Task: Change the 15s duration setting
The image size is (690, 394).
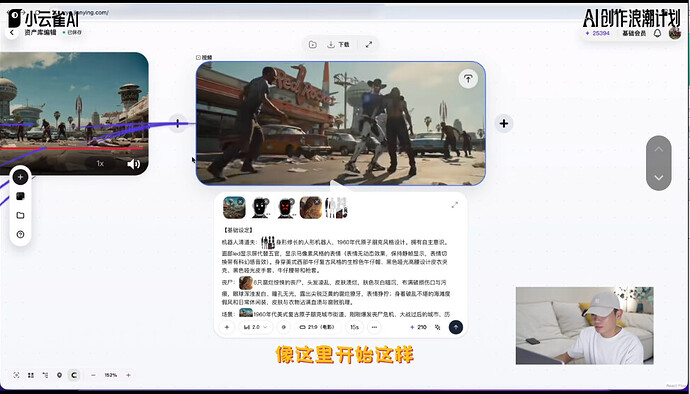Action: [x=354, y=327]
